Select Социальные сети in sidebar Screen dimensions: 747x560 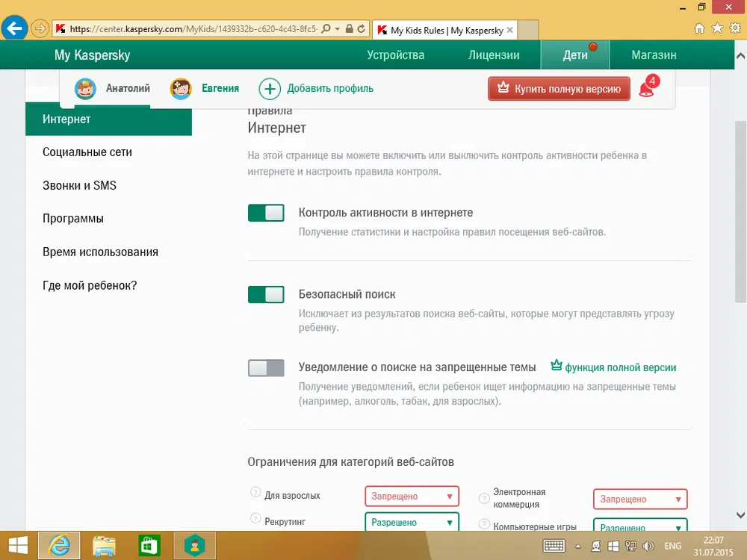tap(87, 152)
